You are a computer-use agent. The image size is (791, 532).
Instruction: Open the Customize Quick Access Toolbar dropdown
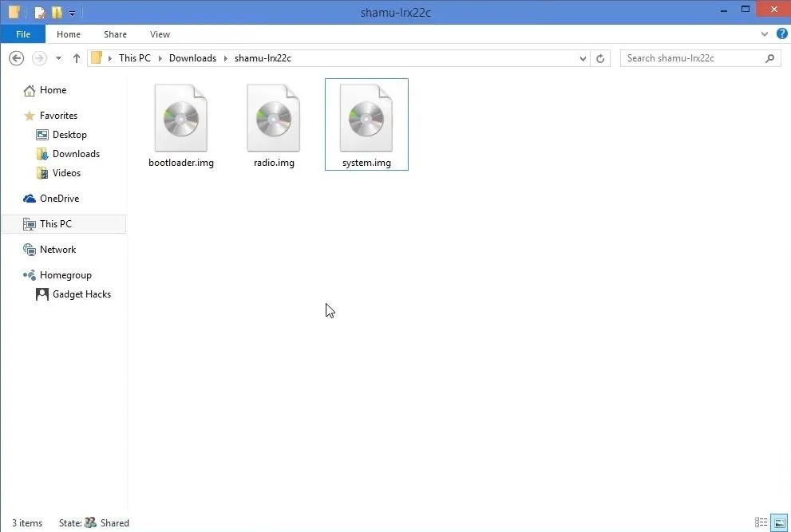(72, 13)
